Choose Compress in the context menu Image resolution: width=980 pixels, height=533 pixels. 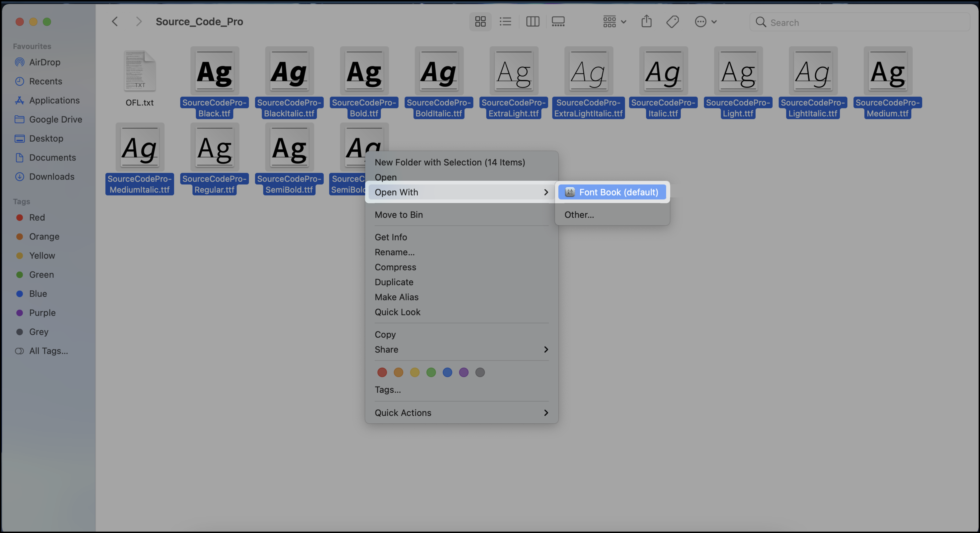click(395, 267)
